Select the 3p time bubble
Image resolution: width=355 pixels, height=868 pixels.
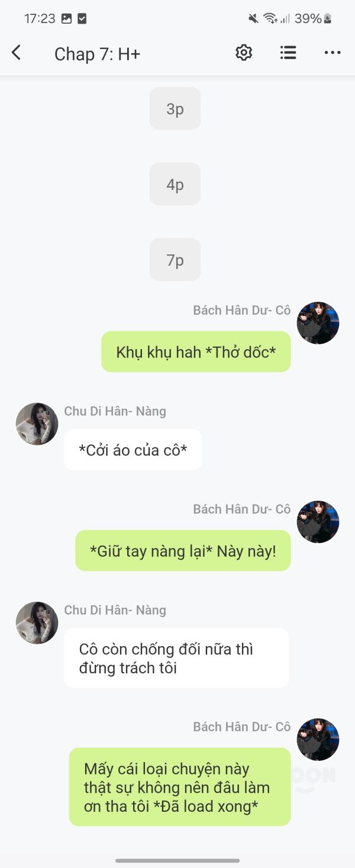175,108
